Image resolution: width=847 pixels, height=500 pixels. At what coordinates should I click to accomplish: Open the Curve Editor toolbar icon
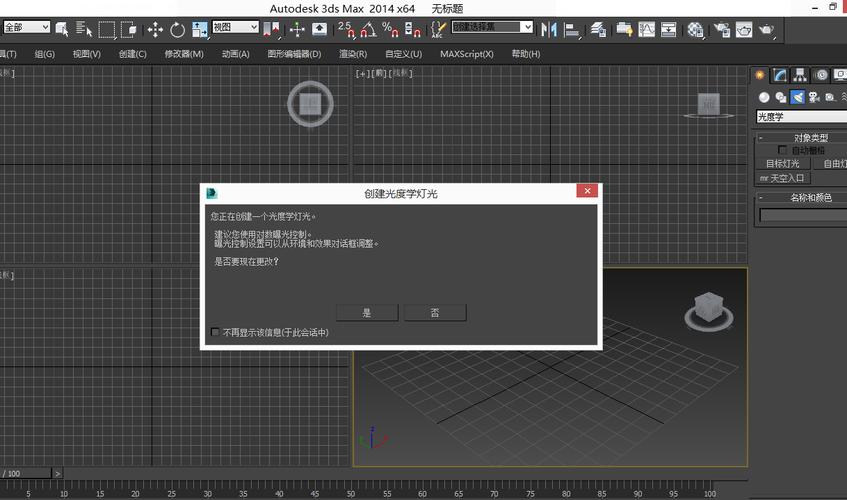[646, 29]
